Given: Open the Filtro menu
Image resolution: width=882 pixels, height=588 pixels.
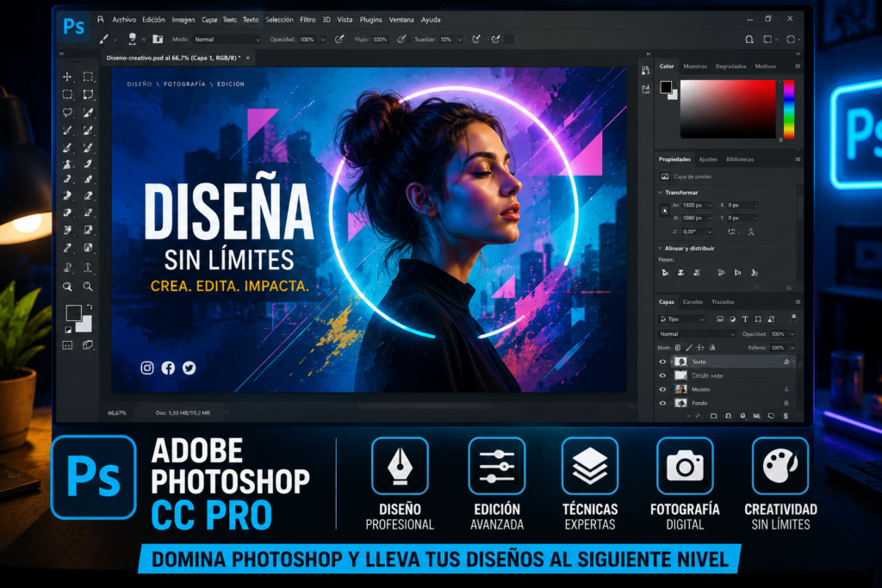Looking at the screenshot, I should click(307, 20).
